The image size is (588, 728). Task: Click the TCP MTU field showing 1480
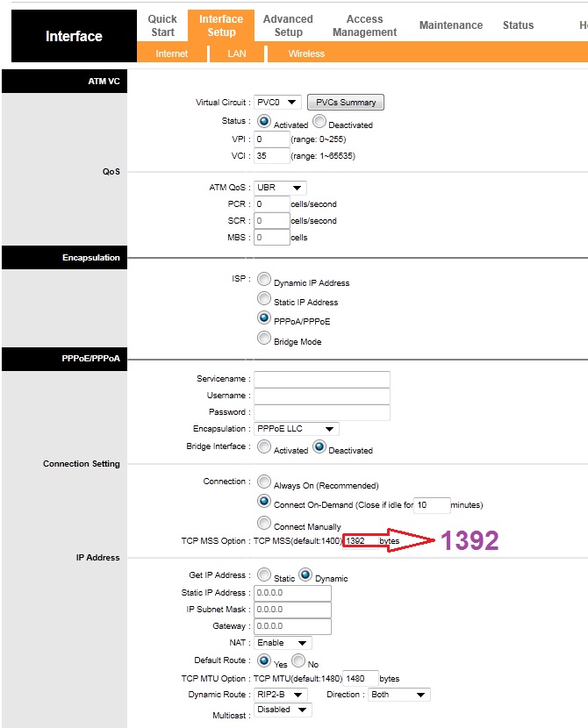[x=361, y=679]
